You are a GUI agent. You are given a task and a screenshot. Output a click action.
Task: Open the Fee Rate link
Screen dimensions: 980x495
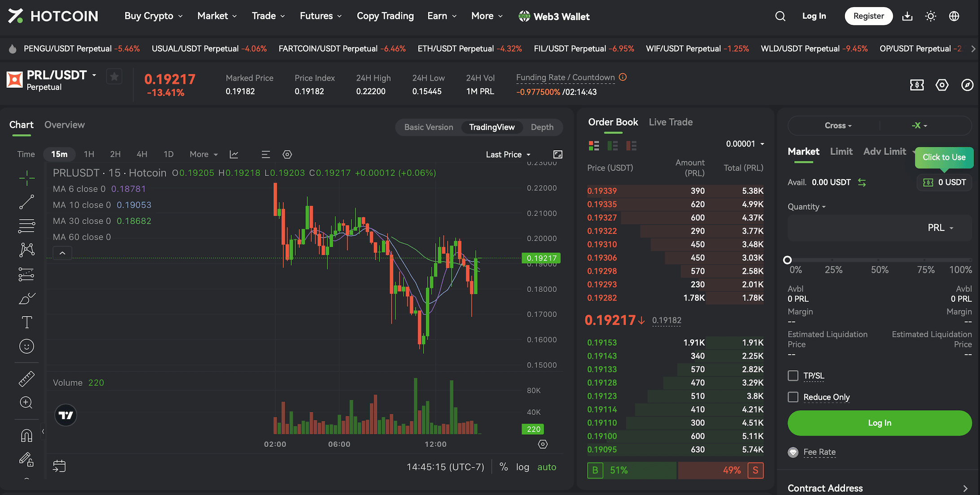tap(819, 452)
